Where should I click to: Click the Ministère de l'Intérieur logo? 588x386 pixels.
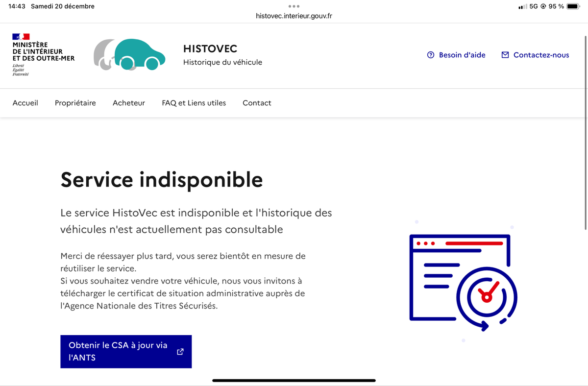tap(44, 54)
